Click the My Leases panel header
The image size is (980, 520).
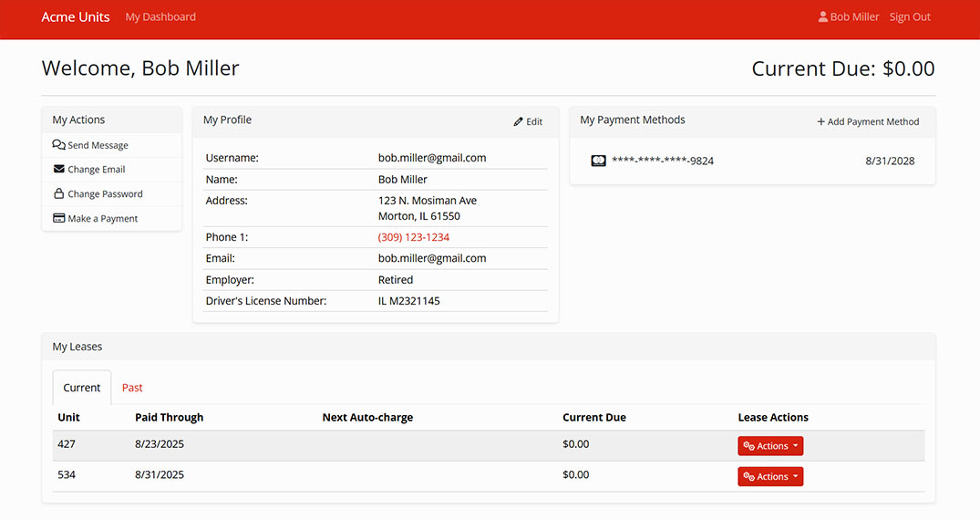click(489, 347)
